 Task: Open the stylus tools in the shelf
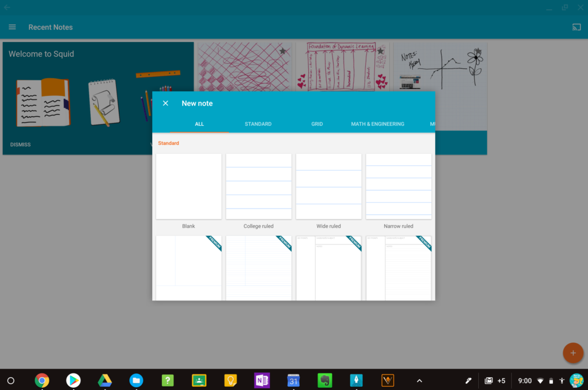pyautogui.click(x=469, y=381)
